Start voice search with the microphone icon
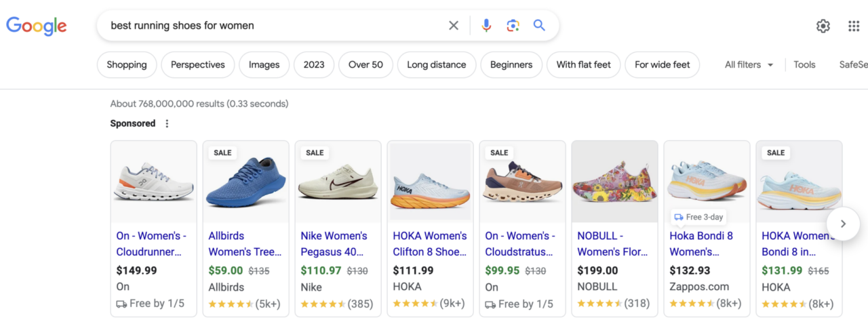Viewport: 868px width, 328px height. pyautogui.click(x=486, y=26)
